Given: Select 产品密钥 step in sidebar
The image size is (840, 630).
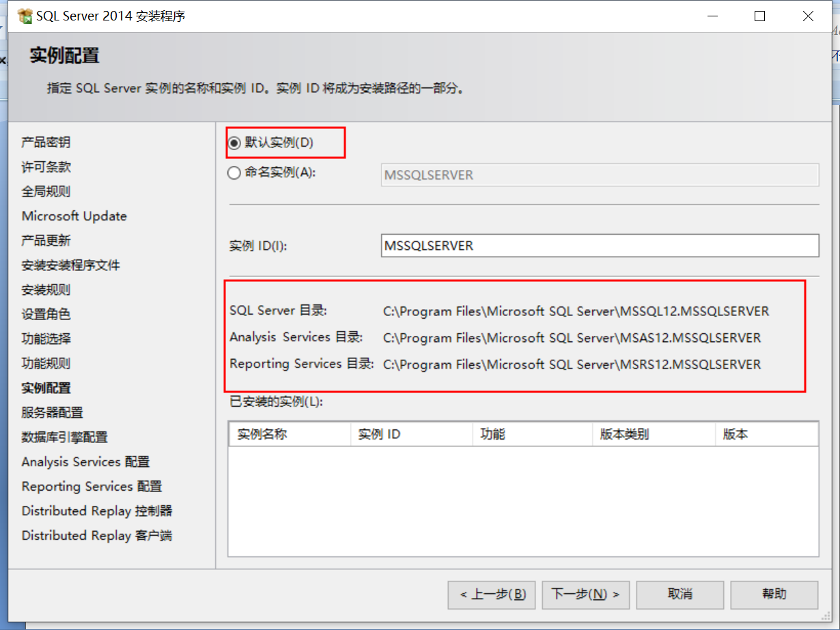Looking at the screenshot, I should [x=46, y=143].
